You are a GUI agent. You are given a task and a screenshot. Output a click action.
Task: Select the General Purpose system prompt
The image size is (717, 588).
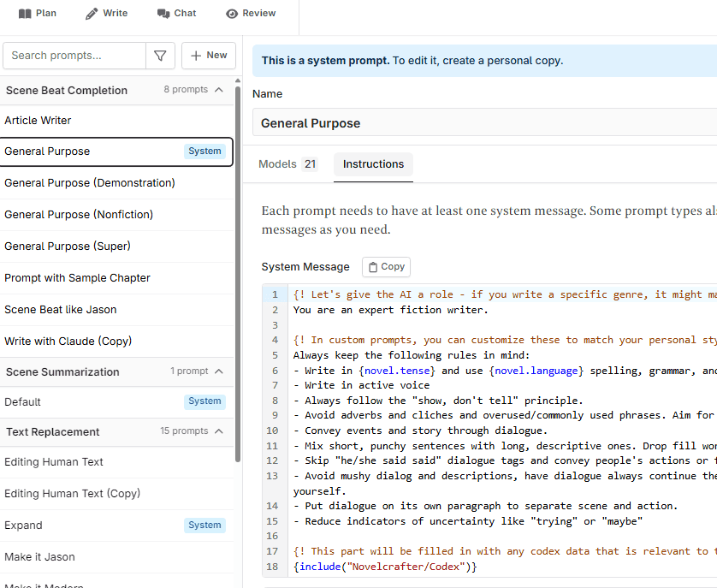tap(116, 151)
